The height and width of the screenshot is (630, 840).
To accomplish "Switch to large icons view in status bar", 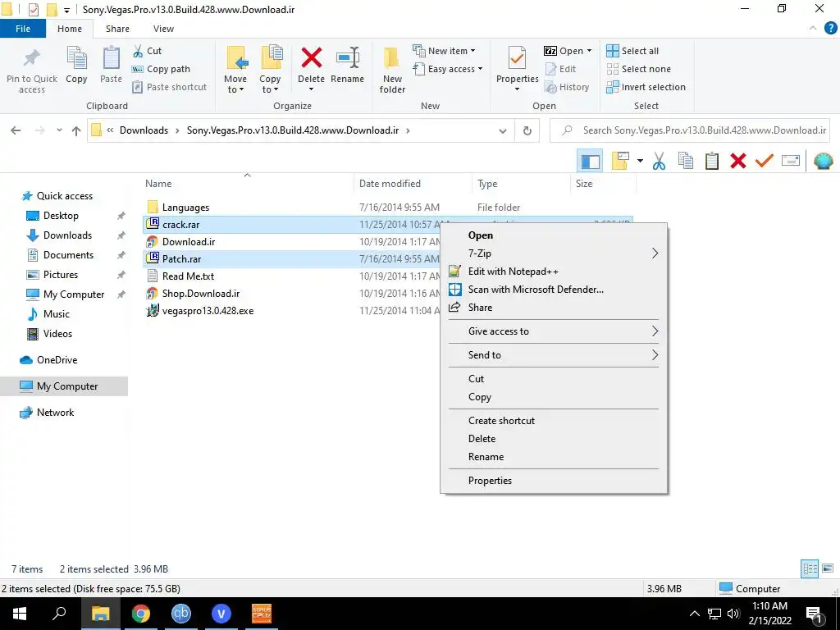I will (828, 568).
